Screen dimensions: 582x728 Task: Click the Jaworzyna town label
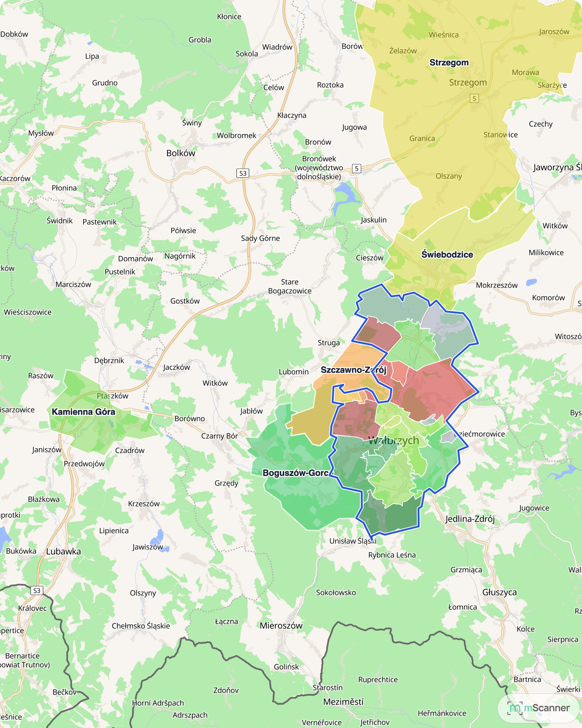click(557, 167)
